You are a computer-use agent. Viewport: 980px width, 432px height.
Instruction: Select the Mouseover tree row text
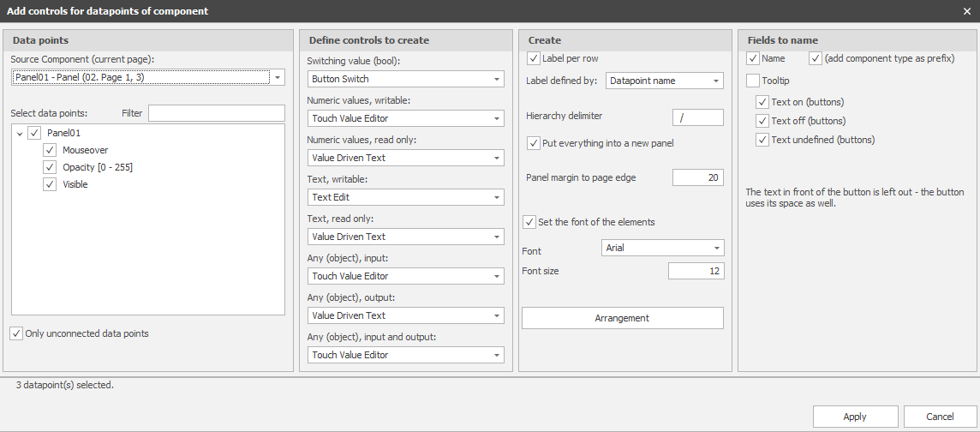[85, 150]
